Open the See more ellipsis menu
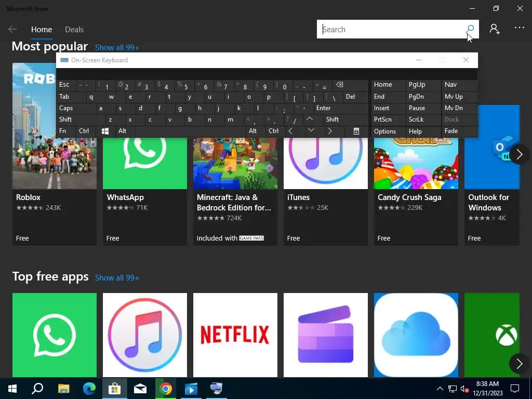 pos(519,28)
